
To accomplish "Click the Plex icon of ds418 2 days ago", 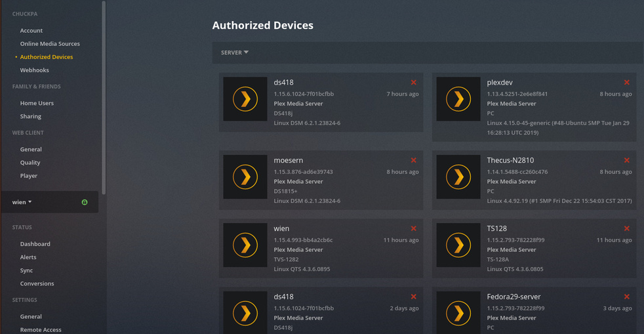I will pos(245,312).
